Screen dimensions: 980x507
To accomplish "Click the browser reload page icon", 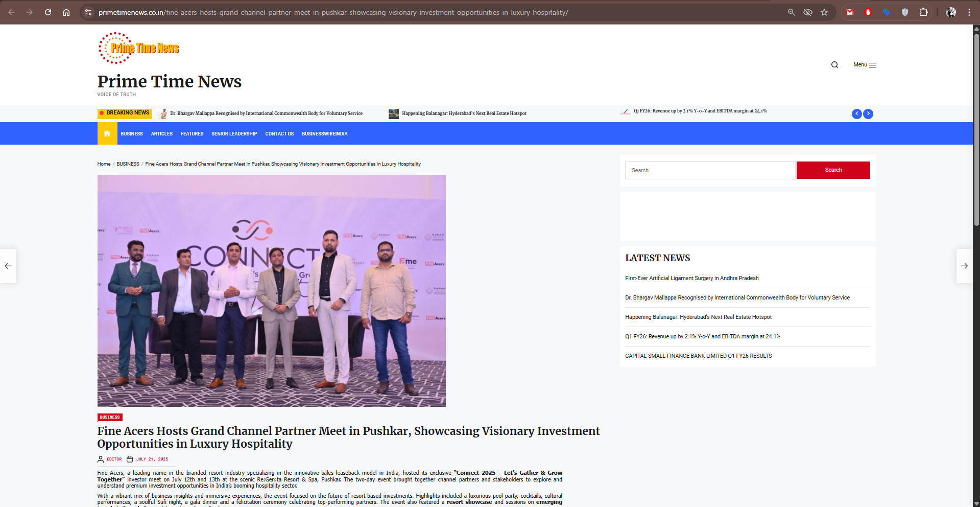I will tap(48, 12).
